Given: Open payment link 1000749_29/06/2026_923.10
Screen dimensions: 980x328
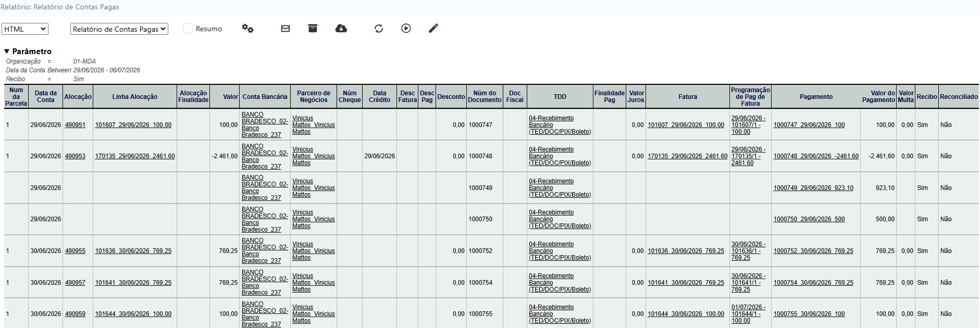Looking at the screenshot, I should coord(813,188).
